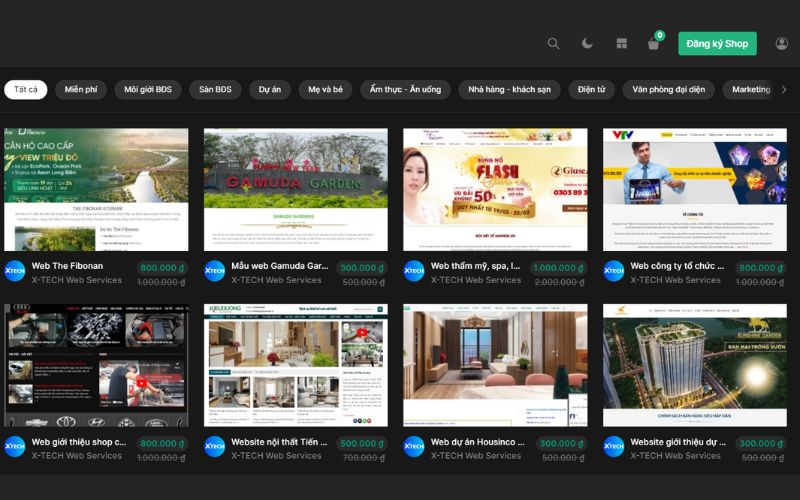Filter by Môi giới BDS category
This screenshot has height=500, width=800.
pos(147,90)
